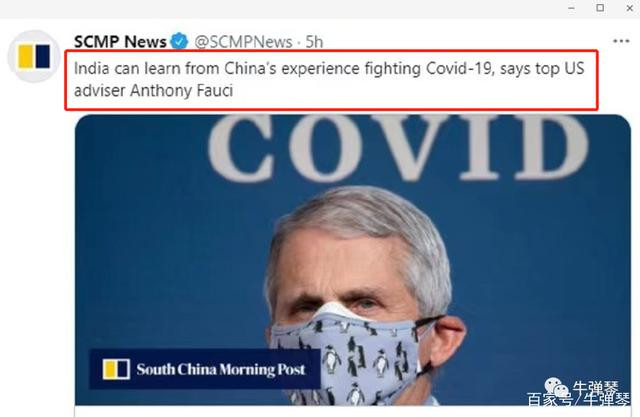Click the words 'adviser Anthony Fauci' in tweet
The height and width of the screenshot is (417, 640).
click(x=153, y=91)
